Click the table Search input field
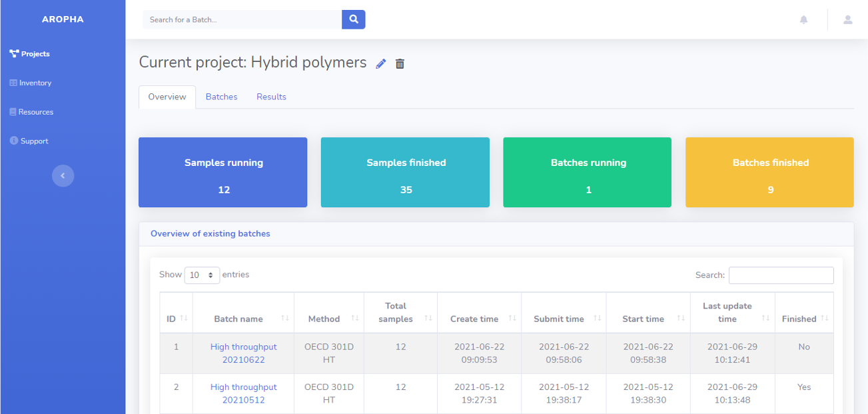 [781, 275]
